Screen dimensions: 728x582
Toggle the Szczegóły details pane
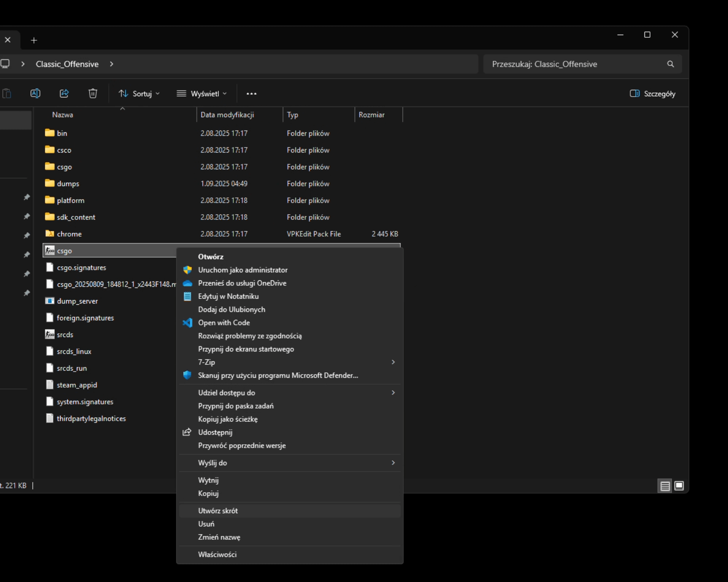point(652,94)
